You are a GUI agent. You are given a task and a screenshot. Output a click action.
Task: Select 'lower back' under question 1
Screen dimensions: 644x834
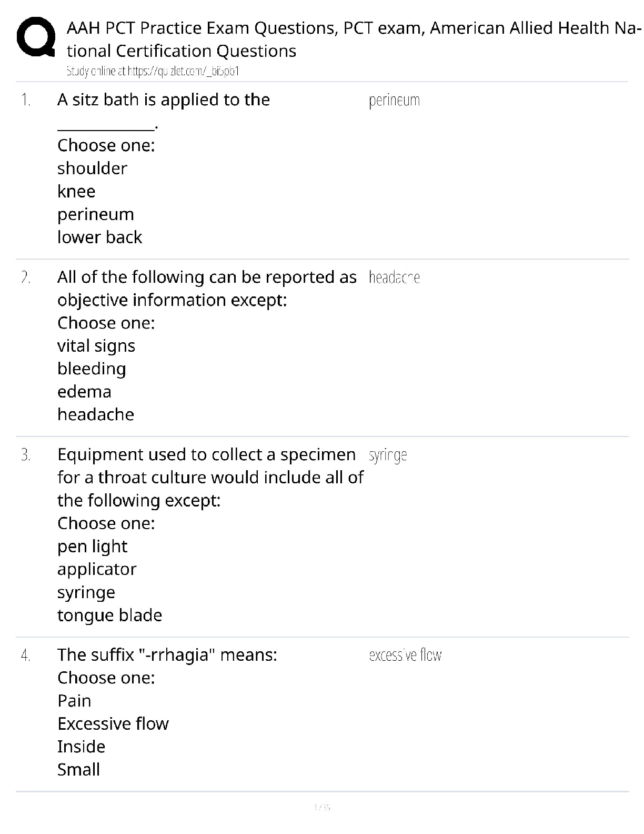(x=99, y=237)
